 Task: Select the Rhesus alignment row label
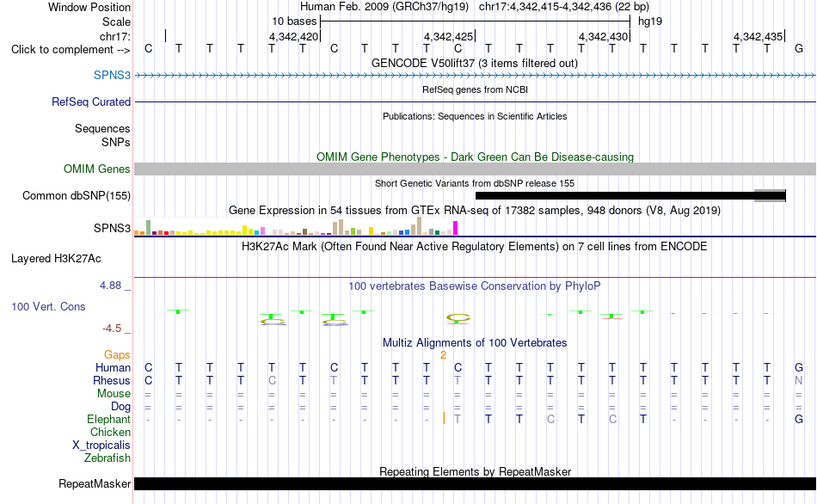click(x=112, y=380)
